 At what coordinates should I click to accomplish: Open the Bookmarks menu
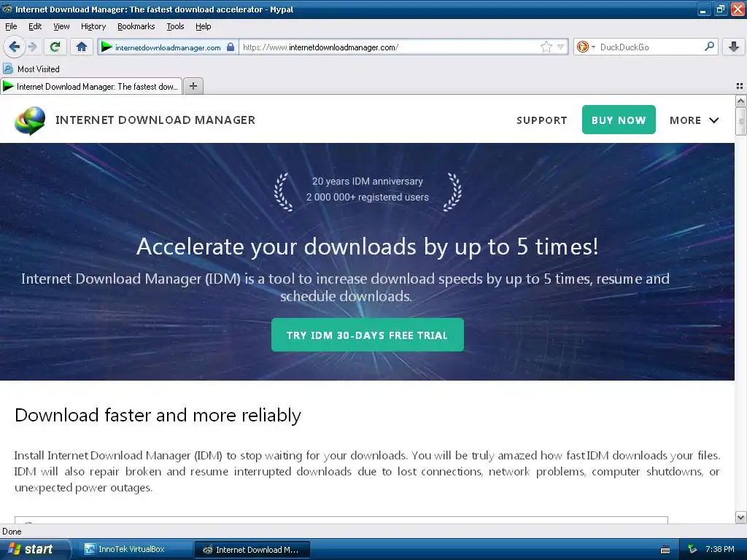tap(136, 26)
